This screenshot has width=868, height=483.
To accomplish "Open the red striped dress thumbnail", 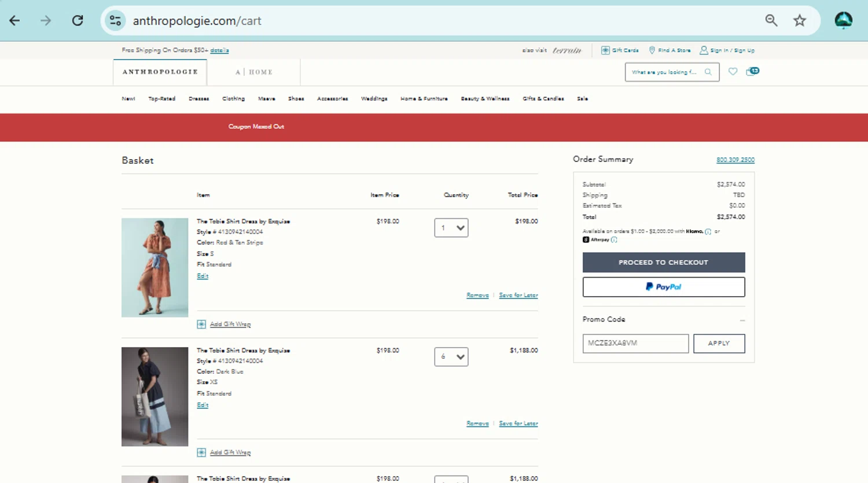I will tap(155, 267).
